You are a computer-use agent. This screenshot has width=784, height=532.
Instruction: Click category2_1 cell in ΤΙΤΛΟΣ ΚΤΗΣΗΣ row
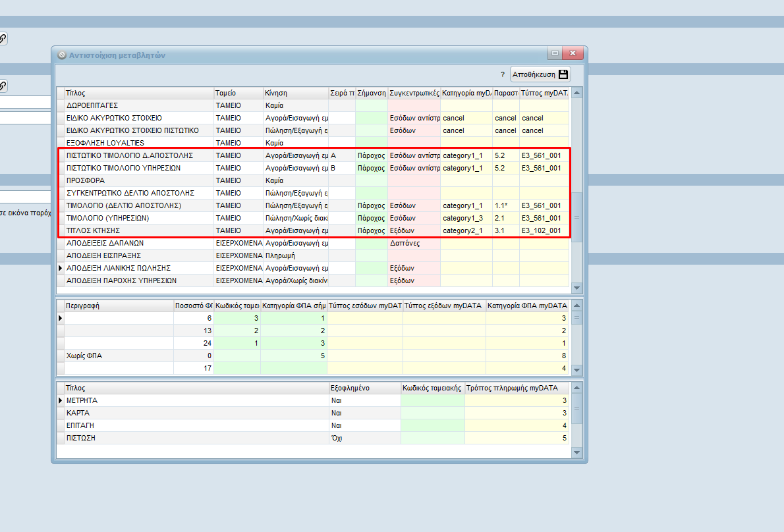[466, 230]
